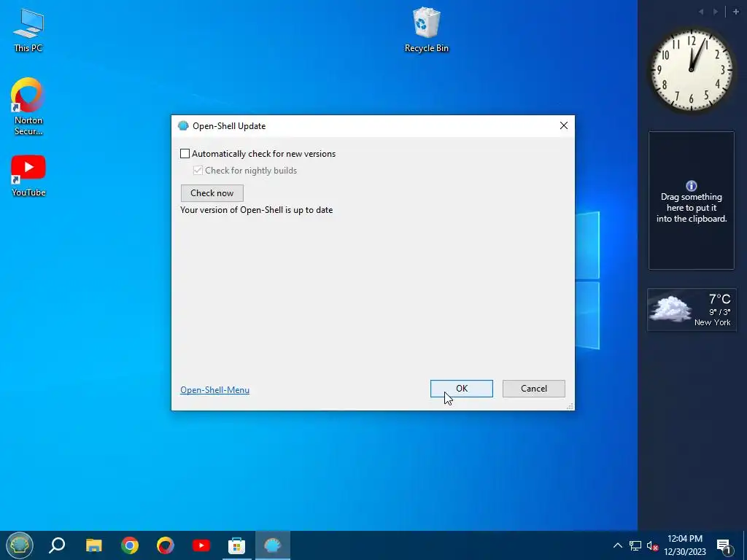The height and width of the screenshot is (560, 747).
Task: Click Cancel in the update dialog
Action: tap(533, 389)
